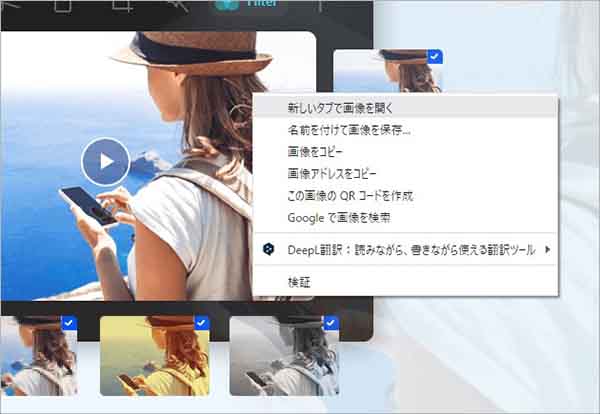This screenshot has width=600, height=414.
Task: Select この画像の QR コードを作成
Action: tap(405, 196)
